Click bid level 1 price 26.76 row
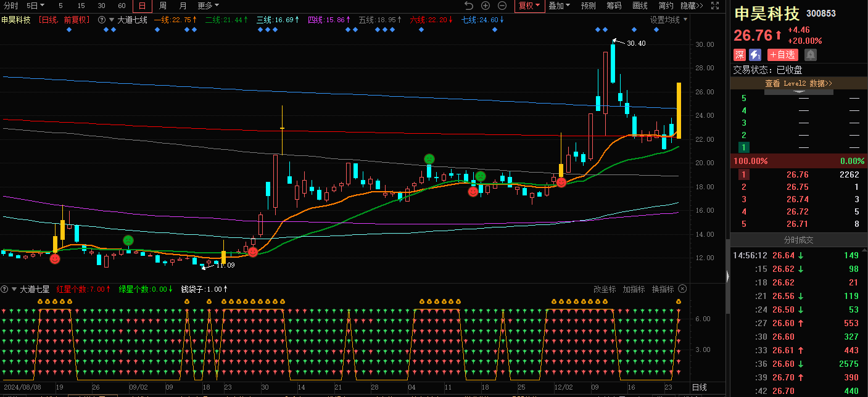 click(x=799, y=174)
